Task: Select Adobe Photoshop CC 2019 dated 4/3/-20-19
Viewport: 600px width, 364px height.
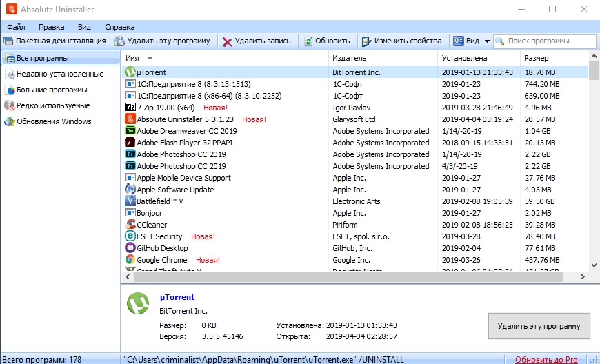Action: tap(355, 166)
